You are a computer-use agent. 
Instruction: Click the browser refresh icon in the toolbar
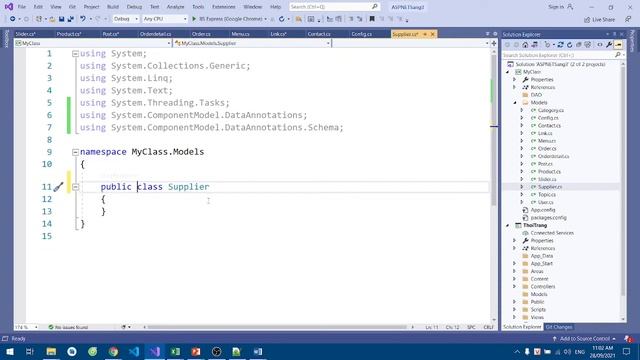282,19
